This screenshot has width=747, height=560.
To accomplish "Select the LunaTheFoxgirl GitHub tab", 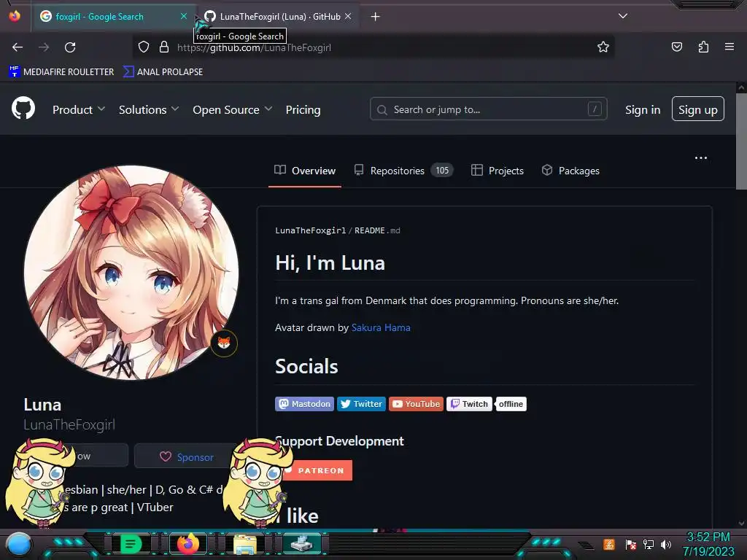I will click(x=278, y=17).
